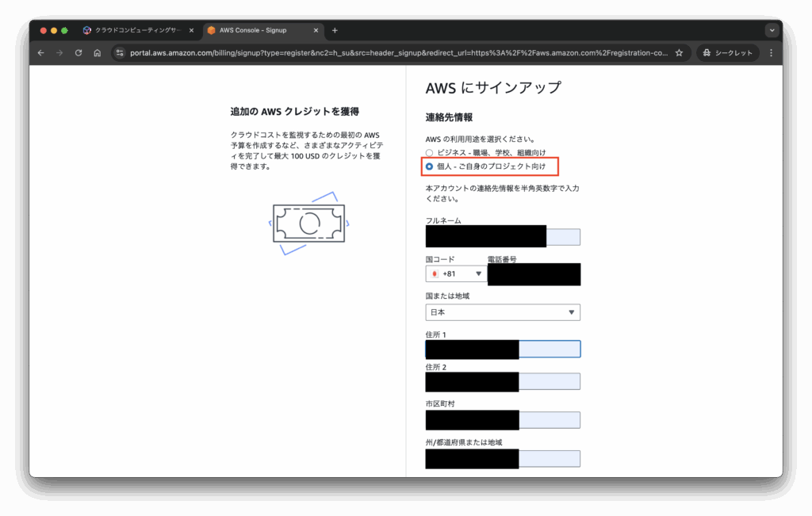Select the 個人 personal use radio button
The height and width of the screenshot is (516, 812).
pos(429,166)
